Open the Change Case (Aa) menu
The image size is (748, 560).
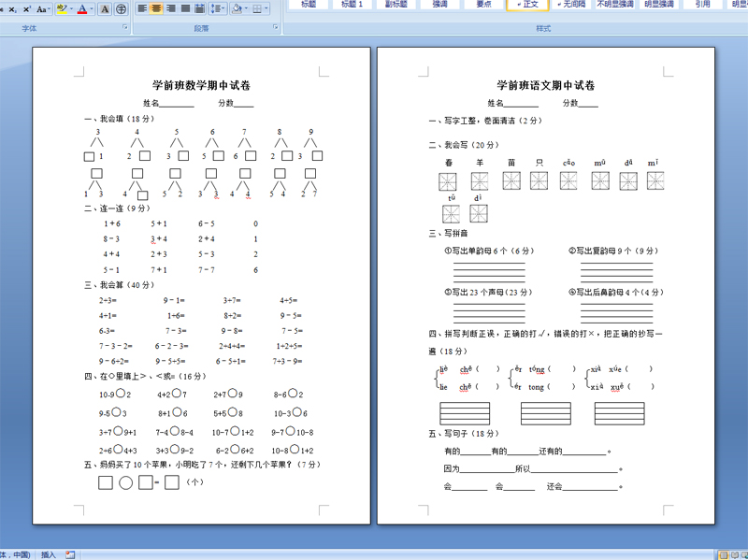[x=43, y=9]
